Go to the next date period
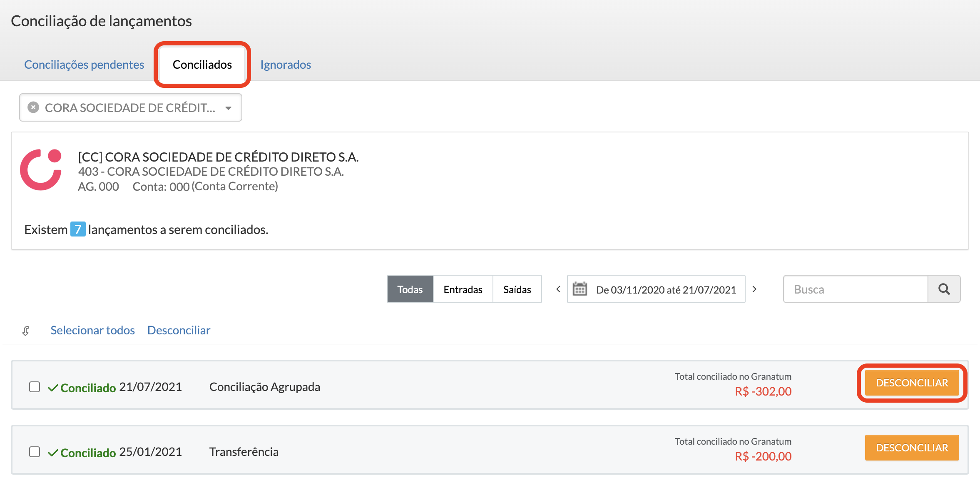The width and height of the screenshot is (980, 483). pos(754,289)
